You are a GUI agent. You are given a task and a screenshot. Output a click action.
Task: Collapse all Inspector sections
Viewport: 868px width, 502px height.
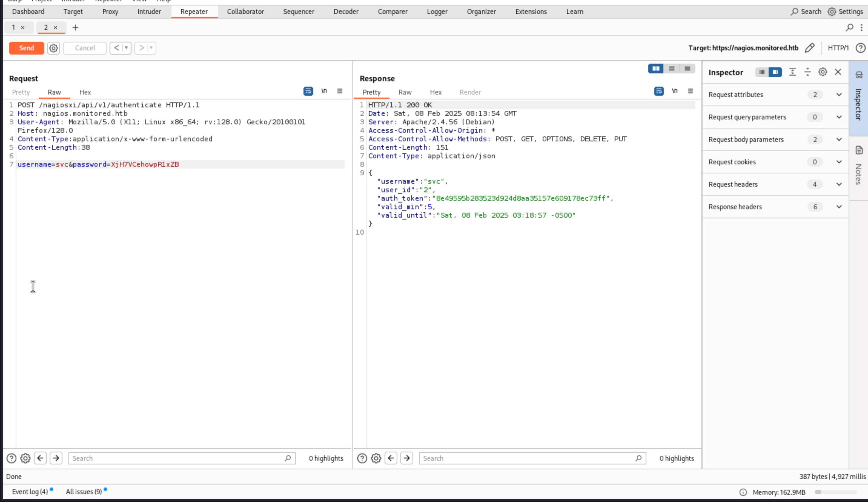coord(807,72)
